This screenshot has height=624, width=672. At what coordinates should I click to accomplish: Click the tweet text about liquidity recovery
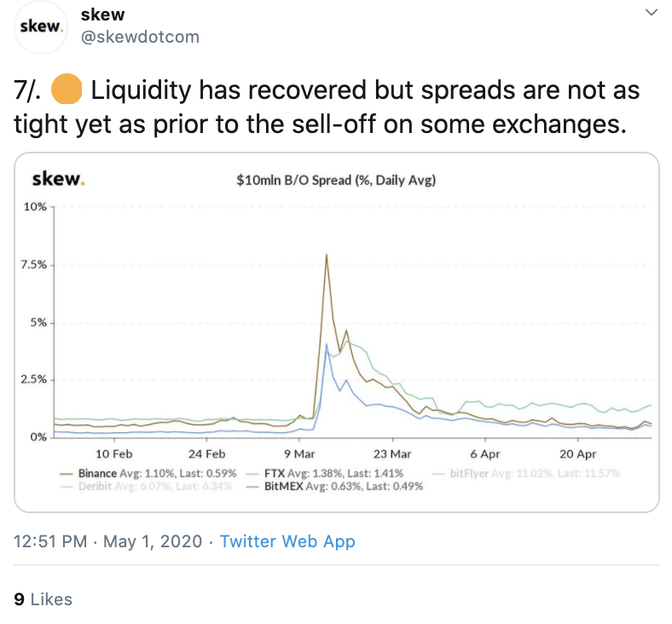(x=327, y=107)
